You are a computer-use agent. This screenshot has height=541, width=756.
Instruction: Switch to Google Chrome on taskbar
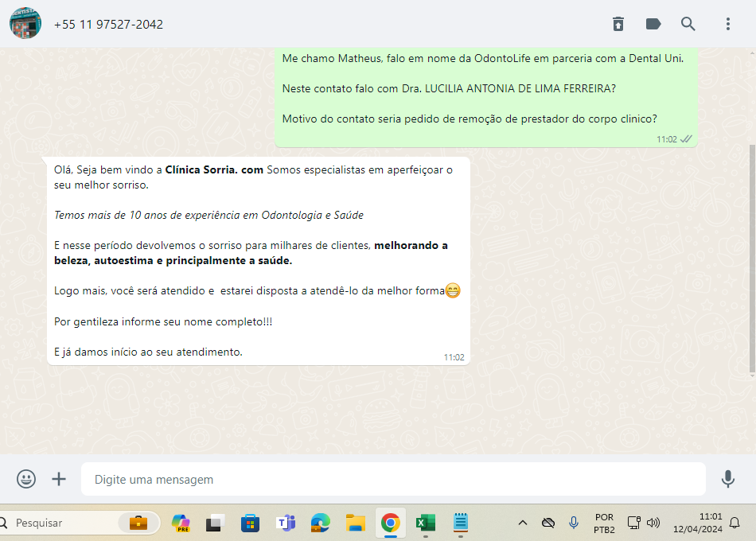point(391,523)
